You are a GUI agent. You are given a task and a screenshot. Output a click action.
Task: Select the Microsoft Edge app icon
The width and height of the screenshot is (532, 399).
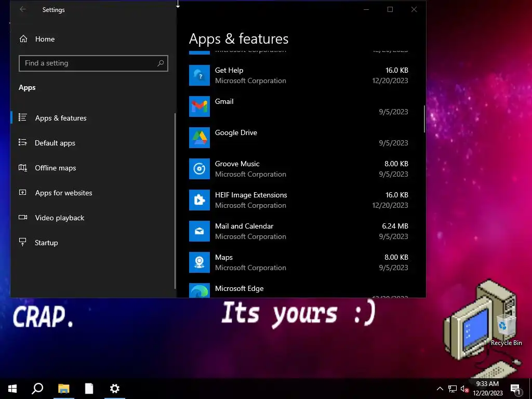(x=199, y=290)
